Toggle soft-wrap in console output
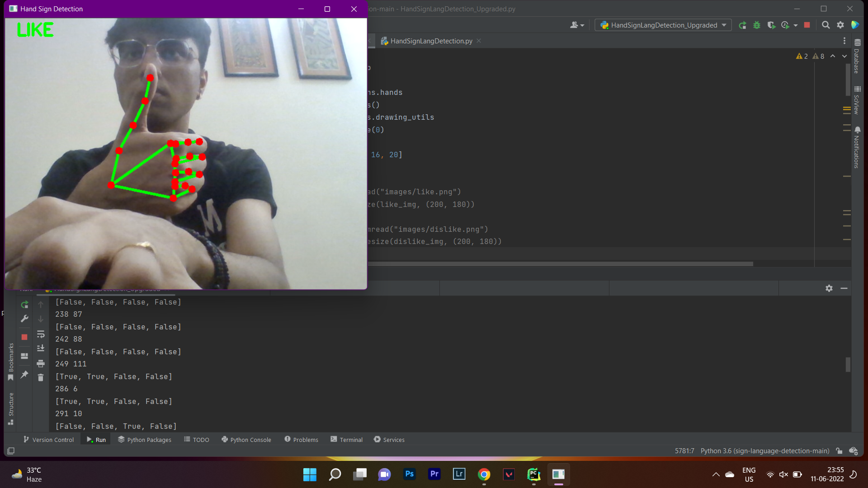Image resolution: width=868 pixels, height=488 pixels. [41, 334]
